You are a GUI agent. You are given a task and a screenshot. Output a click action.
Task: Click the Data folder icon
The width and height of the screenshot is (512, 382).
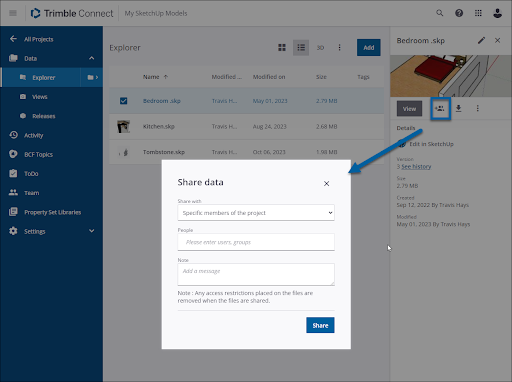pyautogui.click(x=13, y=58)
